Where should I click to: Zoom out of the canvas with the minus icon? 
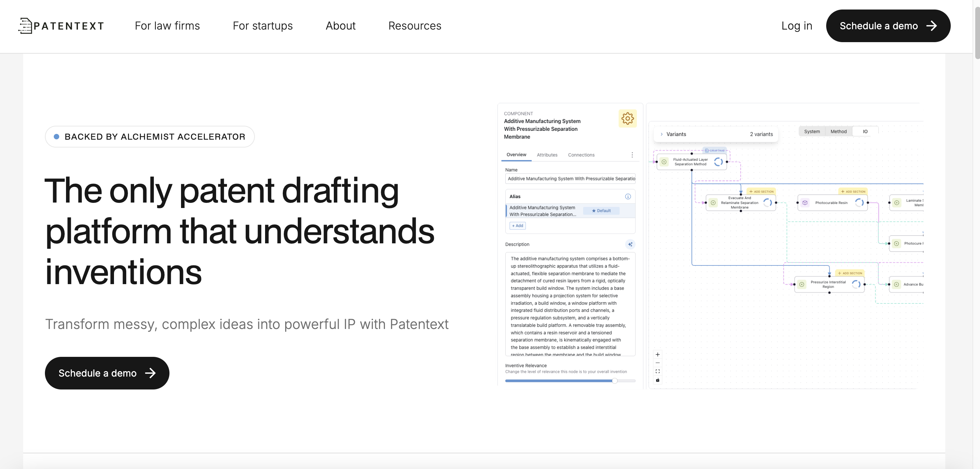point(657,363)
